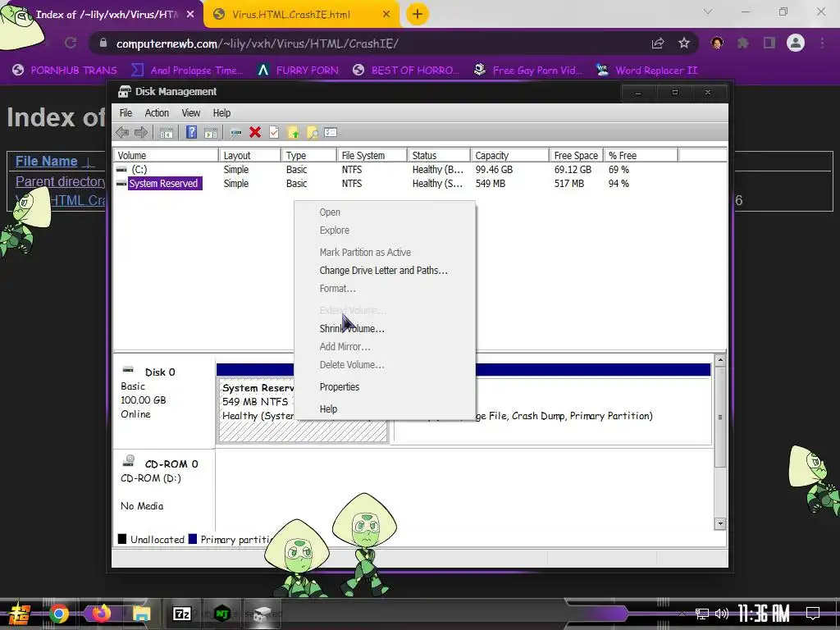Click the site lock icon in address bar

[x=103, y=43]
